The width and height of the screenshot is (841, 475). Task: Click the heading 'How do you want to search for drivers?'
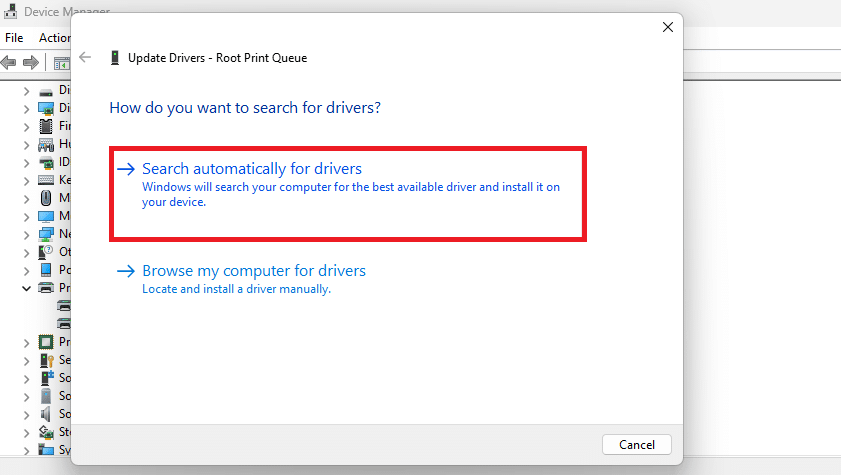(245, 108)
